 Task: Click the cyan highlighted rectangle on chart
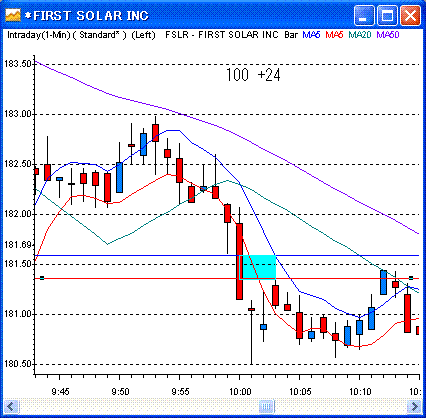[x=258, y=267]
